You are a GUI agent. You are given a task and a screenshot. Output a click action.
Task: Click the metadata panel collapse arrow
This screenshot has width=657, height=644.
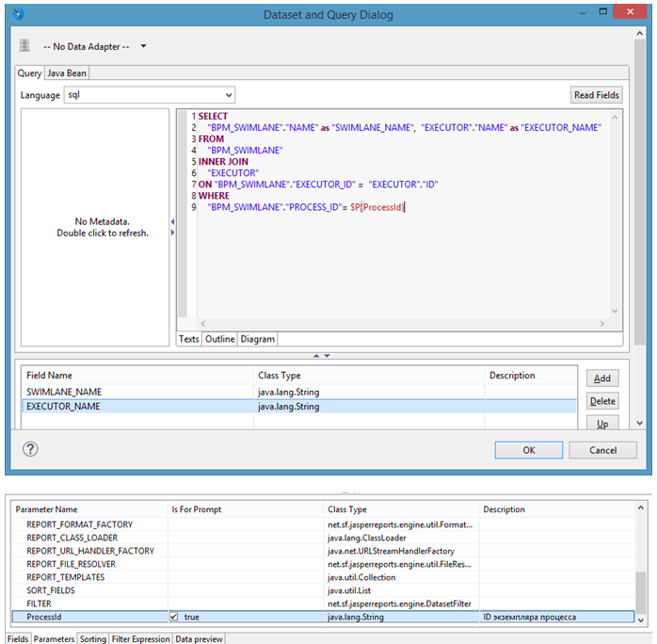(171, 222)
